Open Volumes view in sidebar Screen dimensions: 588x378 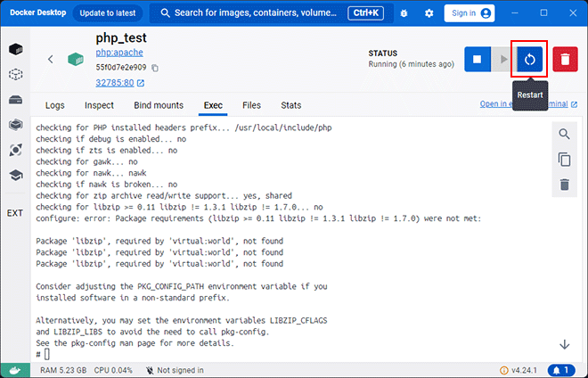pyautogui.click(x=16, y=100)
